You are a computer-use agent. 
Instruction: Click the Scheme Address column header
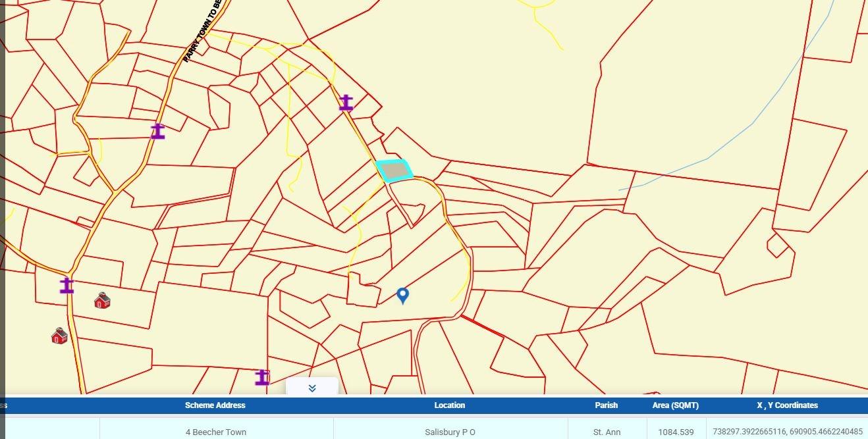(x=215, y=405)
